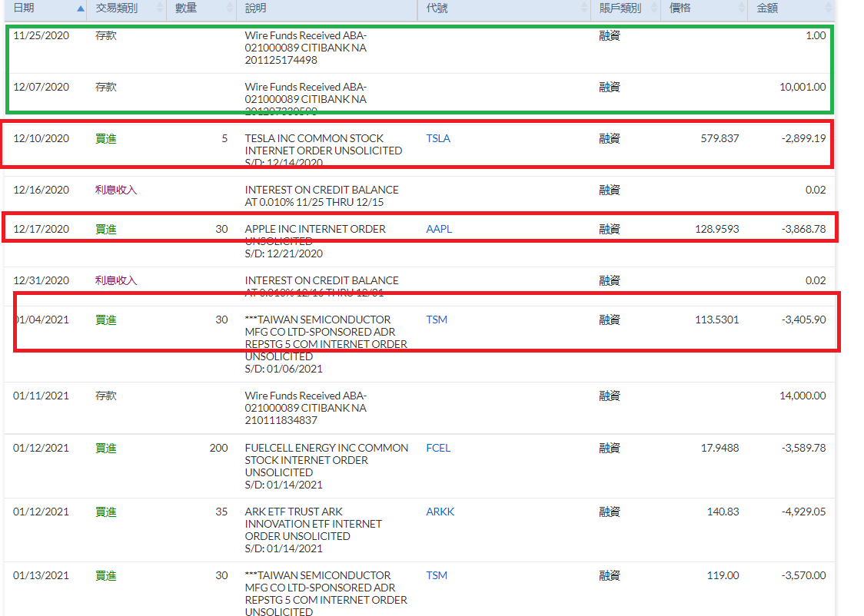
Task: Select the Apple price 128.9593
Action: point(717,229)
